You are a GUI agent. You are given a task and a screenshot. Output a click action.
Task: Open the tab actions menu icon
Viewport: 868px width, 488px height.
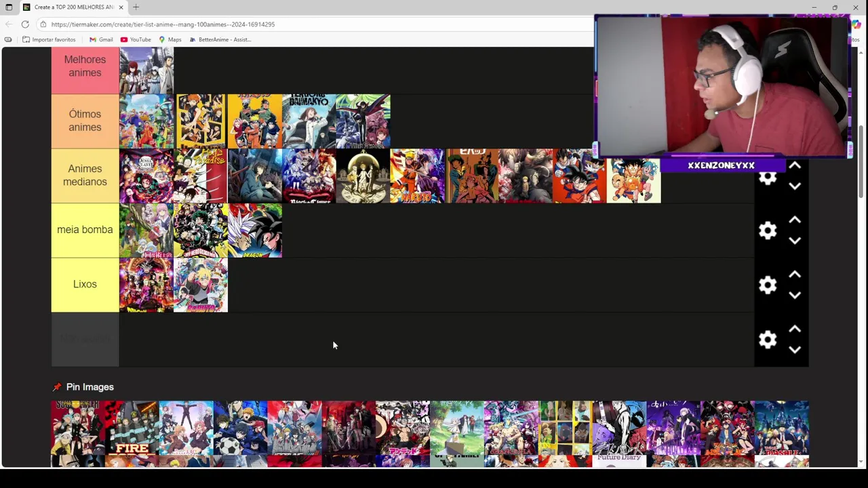[9, 7]
